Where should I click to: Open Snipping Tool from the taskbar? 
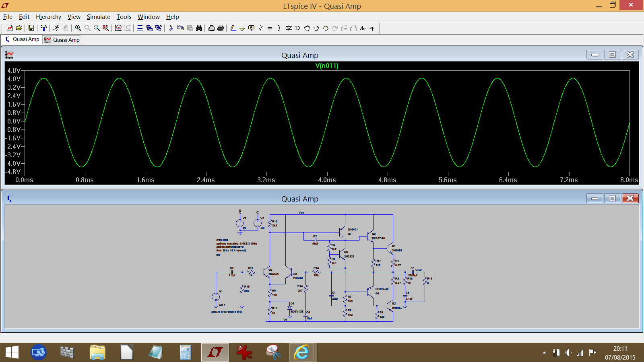pos(273,352)
